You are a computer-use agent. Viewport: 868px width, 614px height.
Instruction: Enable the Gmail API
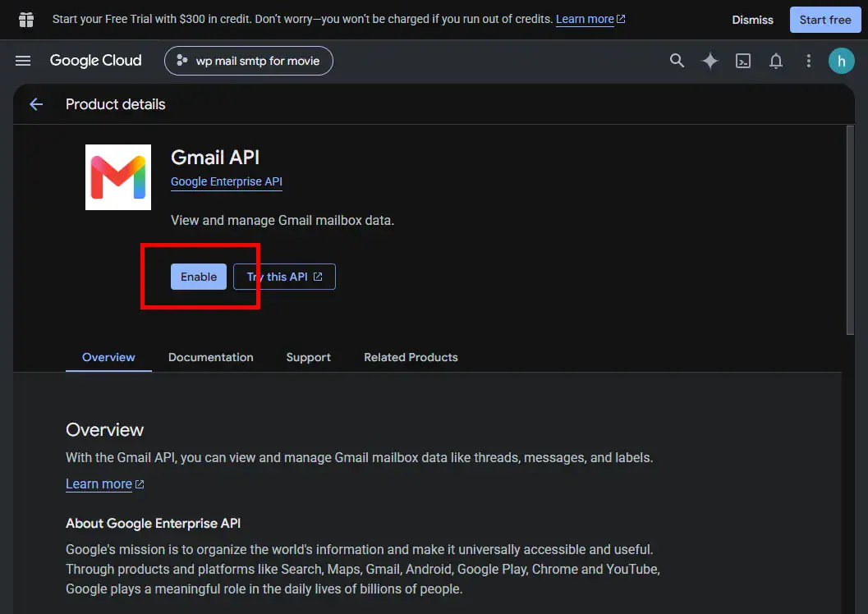198,277
